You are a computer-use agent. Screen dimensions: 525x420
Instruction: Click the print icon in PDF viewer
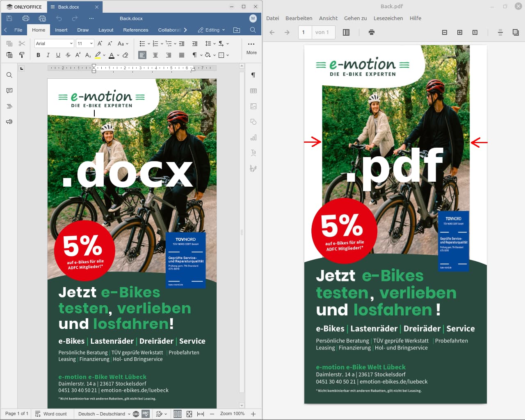pyautogui.click(x=372, y=32)
